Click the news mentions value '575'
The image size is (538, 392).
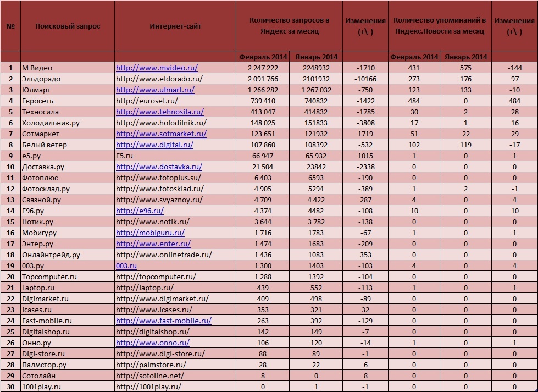click(x=465, y=68)
